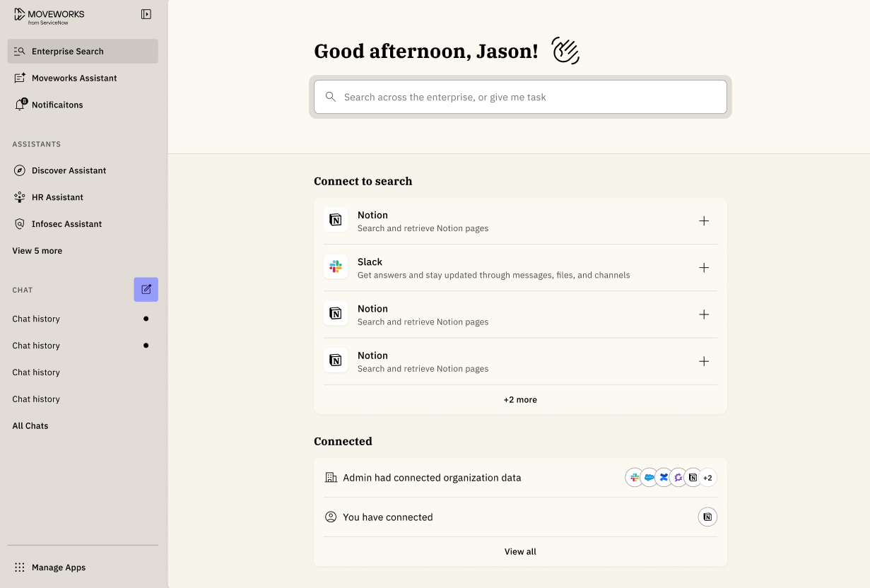The width and height of the screenshot is (870, 588).
Task: Collapse the sidebar with the panel icon
Action: point(146,14)
